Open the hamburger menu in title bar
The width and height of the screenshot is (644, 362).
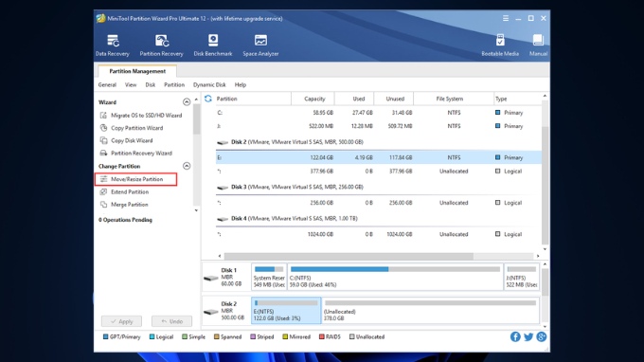pos(506,19)
